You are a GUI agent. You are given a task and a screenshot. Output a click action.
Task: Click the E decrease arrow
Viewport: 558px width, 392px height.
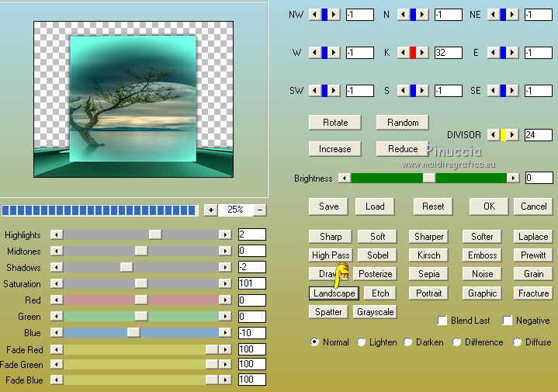click(x=494, y=53)
